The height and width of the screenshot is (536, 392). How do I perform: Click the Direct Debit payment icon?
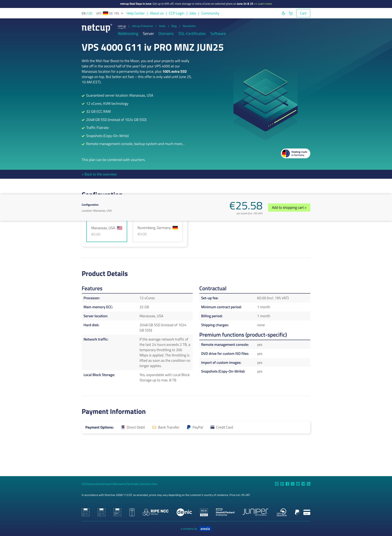point(123,427)
